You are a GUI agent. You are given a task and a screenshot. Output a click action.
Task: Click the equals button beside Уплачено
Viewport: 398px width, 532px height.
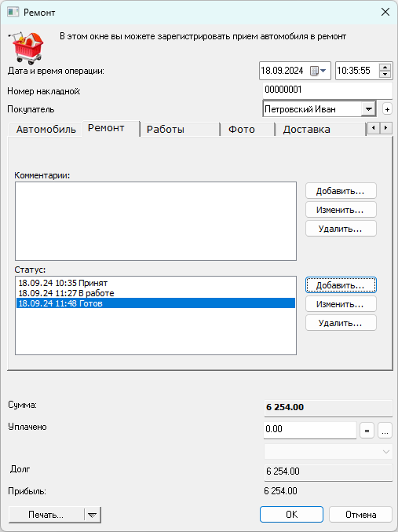pos(367,431)
